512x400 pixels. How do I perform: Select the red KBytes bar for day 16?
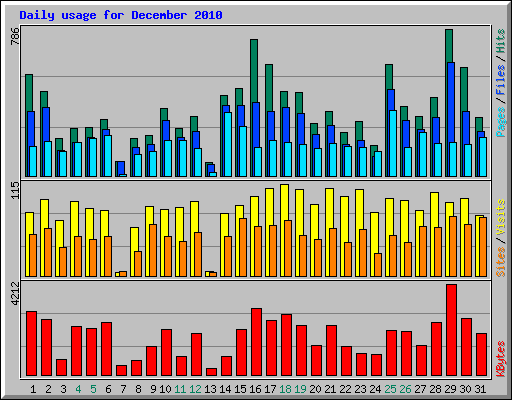(256, 342)
